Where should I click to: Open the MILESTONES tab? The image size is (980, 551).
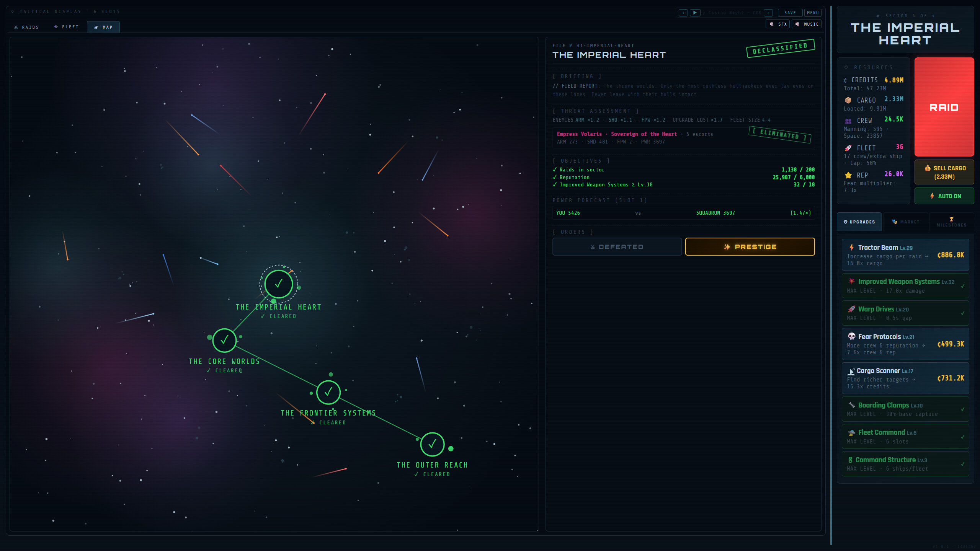[951, 222]
